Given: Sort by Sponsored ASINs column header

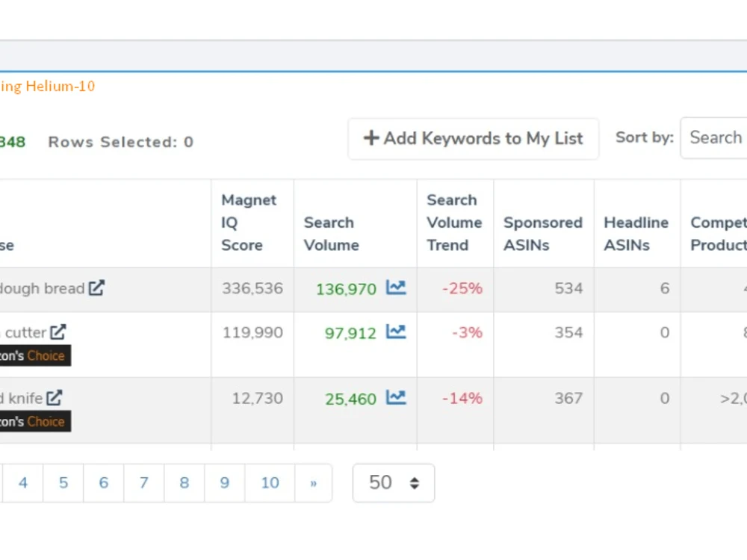Looking at the screenshot, I should [x=543, y=234].
